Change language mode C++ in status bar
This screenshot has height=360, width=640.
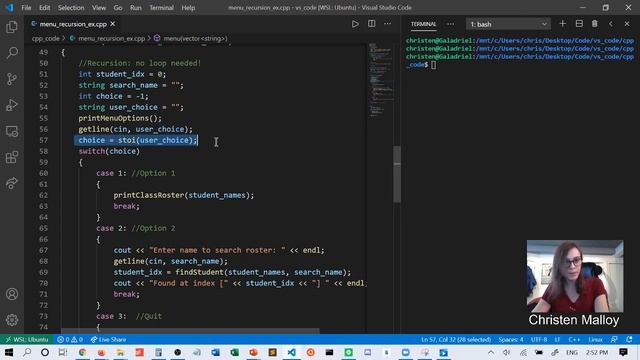574,339
